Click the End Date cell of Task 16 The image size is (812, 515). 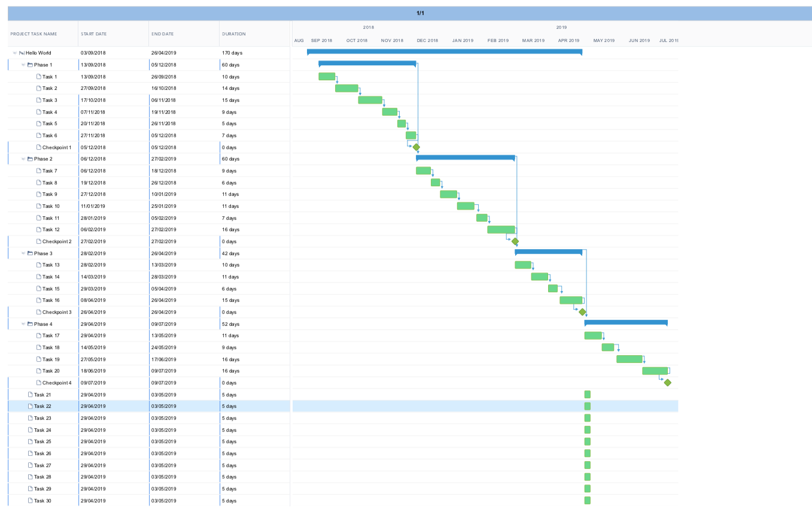163,301
